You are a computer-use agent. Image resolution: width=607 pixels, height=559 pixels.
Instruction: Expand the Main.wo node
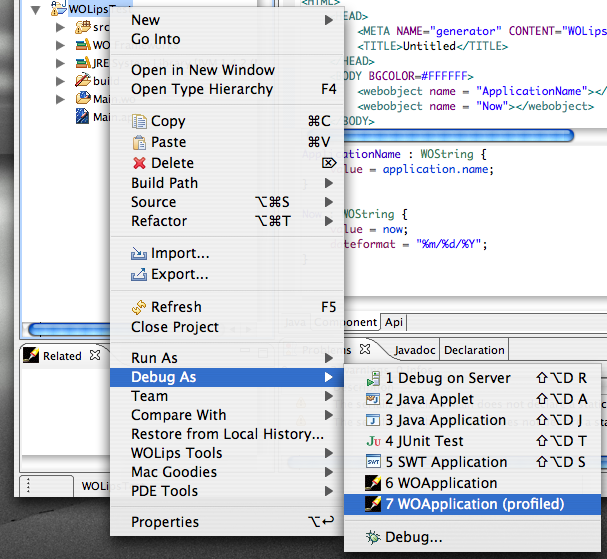click(x=60, y=99)
